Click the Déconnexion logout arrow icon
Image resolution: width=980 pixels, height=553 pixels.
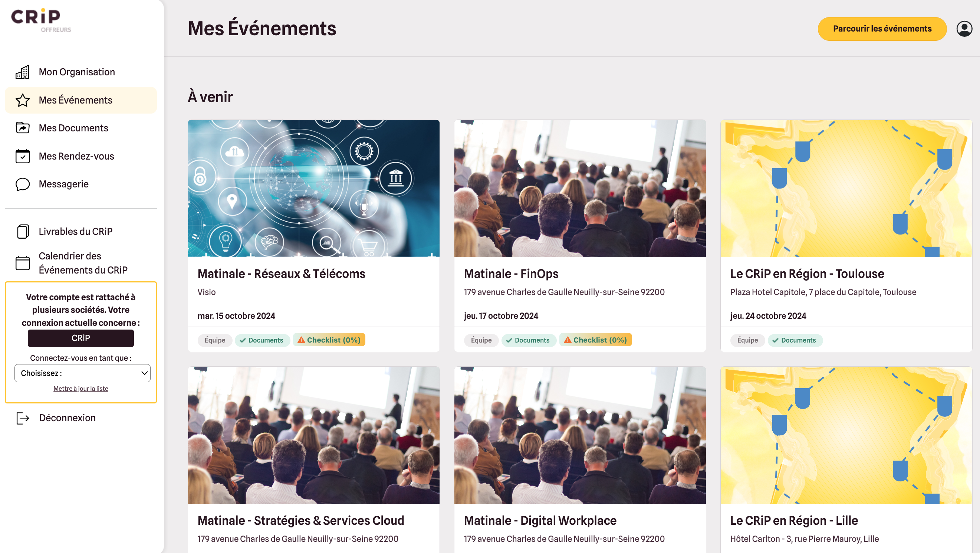coord(23,418)
